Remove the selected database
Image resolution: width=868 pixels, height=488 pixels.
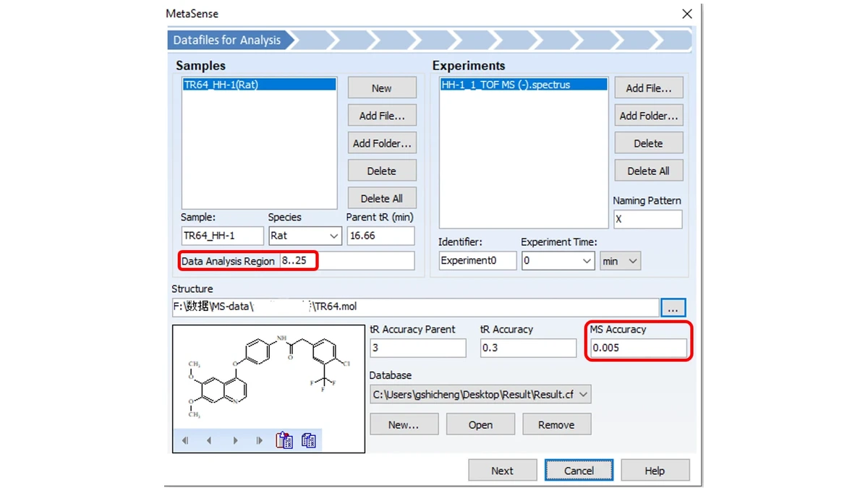coord(556,424)
